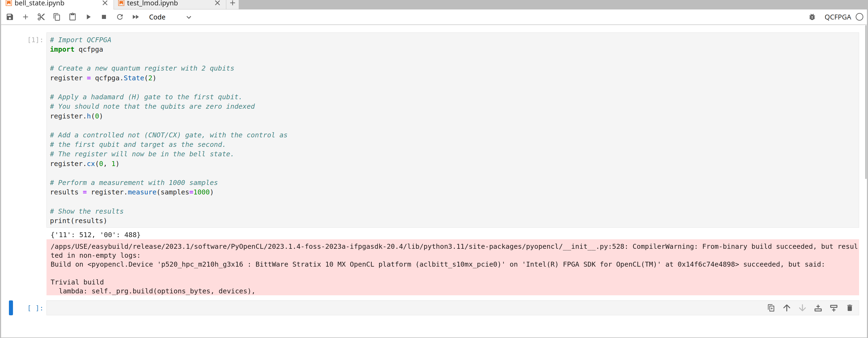Insert a cell above the current cell
Viewport: 868px width, 338px height.
tap(818, 308)
